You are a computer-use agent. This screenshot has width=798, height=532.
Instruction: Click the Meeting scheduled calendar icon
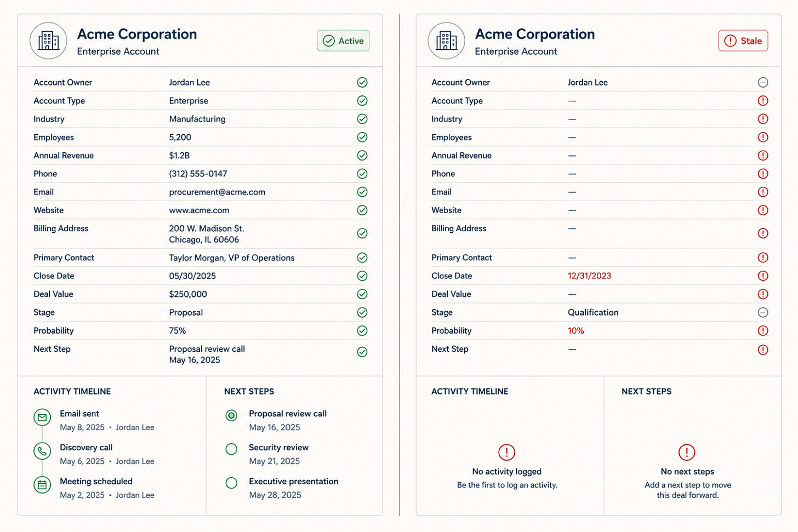[42, 485]
